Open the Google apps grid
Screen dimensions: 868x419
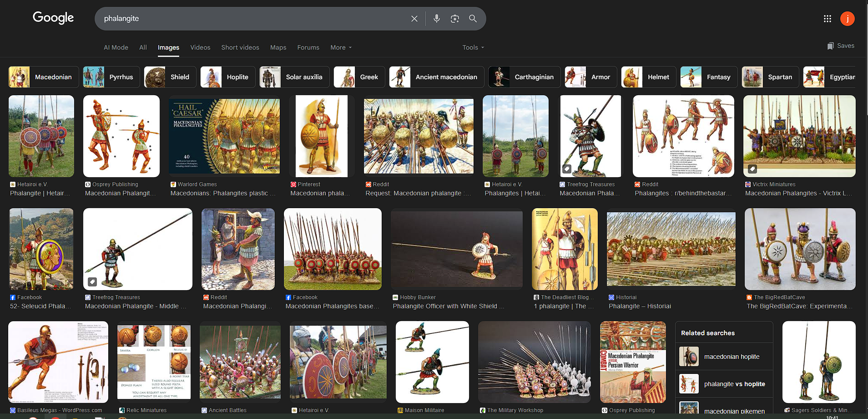(828, 19)
